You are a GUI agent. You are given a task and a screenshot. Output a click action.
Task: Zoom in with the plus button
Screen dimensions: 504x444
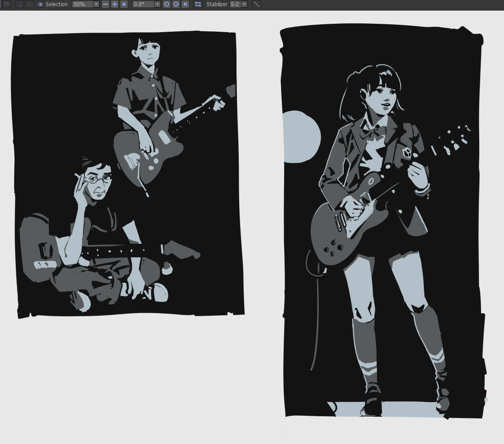tap(115, 4)
